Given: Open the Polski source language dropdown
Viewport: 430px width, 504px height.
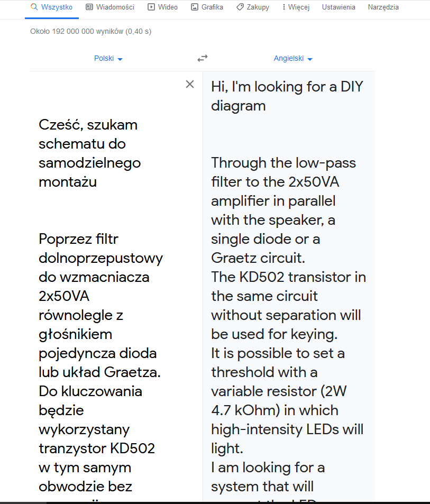Looking at the screenshot, I should (108, 59).
